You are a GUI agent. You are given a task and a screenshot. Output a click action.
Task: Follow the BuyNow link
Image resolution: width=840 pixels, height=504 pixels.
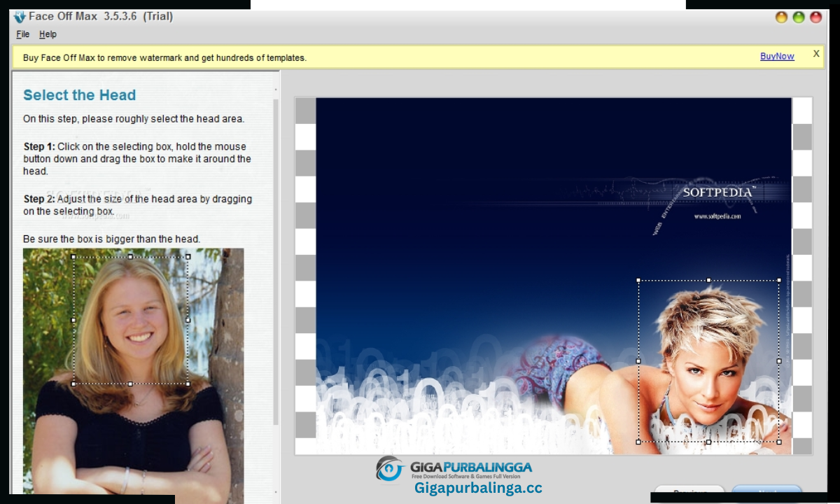777,56
